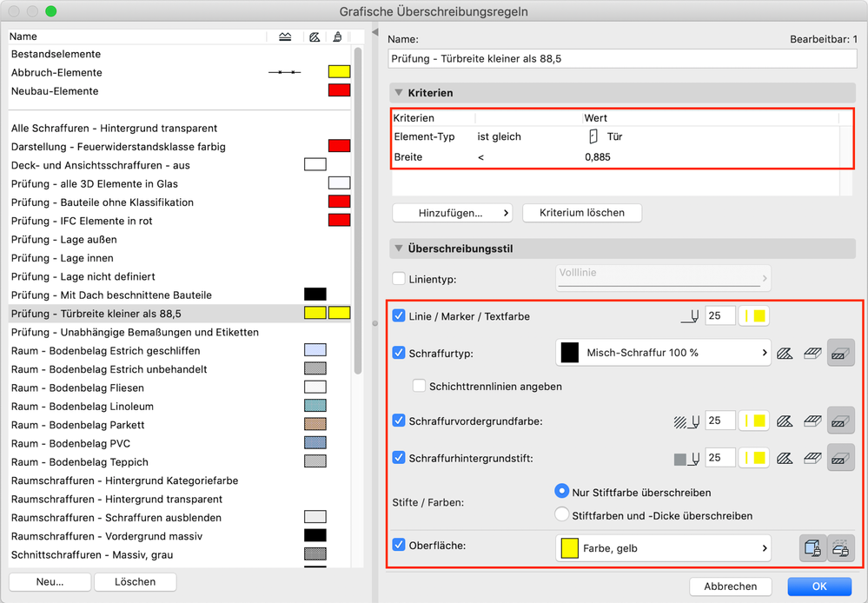Change the '<' operator for Breite
Viewport: 868px width, 603px height.
coord(480,157)
